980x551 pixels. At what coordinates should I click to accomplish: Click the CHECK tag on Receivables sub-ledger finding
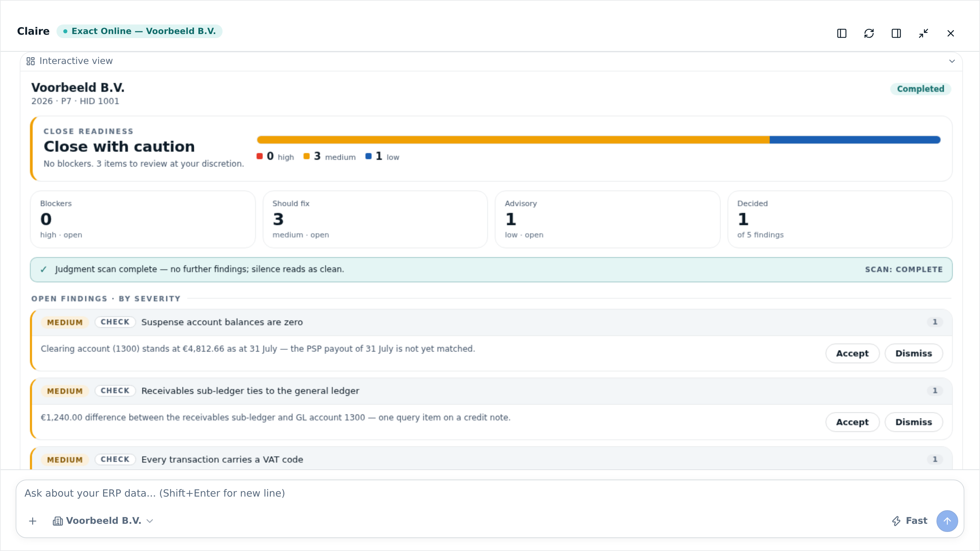115,390
